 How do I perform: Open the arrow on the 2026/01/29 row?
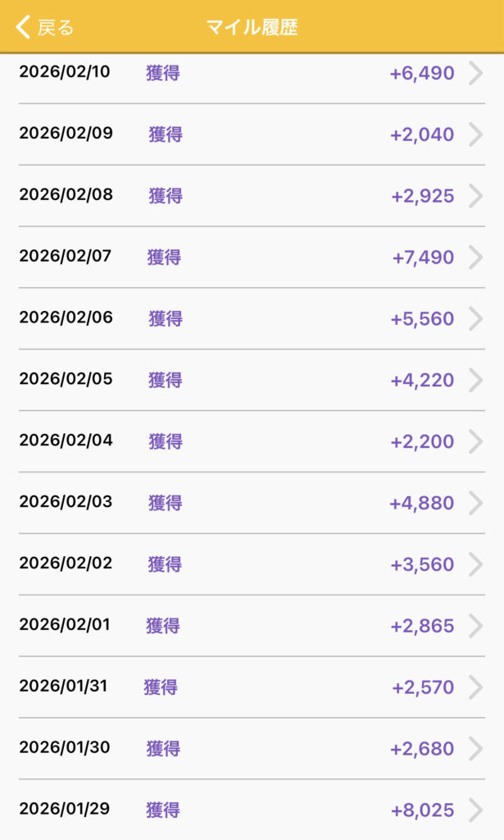point(475,810)
